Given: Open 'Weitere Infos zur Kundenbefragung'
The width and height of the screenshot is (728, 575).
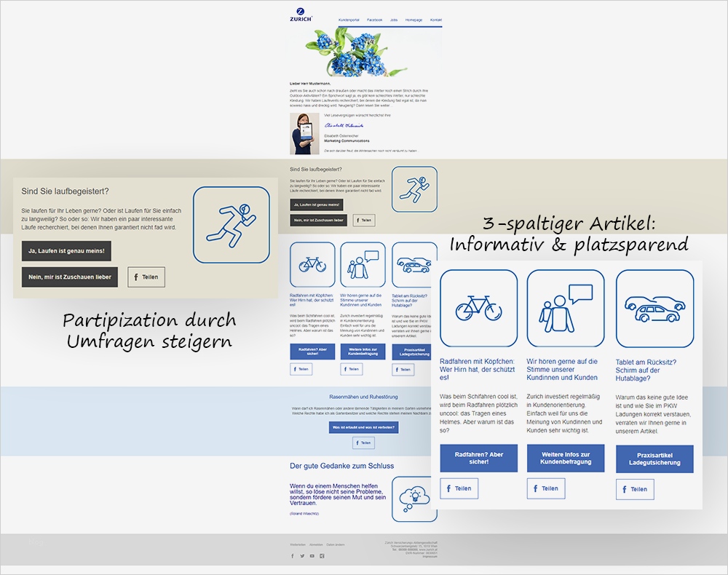Looking at the screenshot, I should (x=566, y=458).
